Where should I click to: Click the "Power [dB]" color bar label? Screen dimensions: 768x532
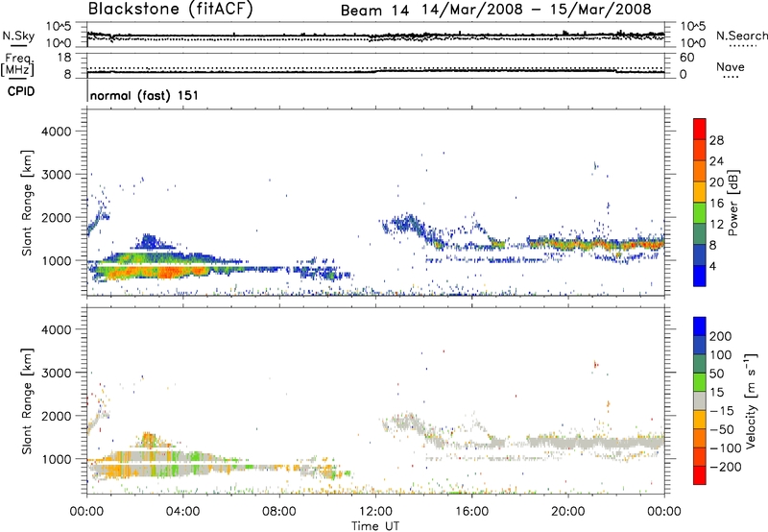click(x=733, y=203)
